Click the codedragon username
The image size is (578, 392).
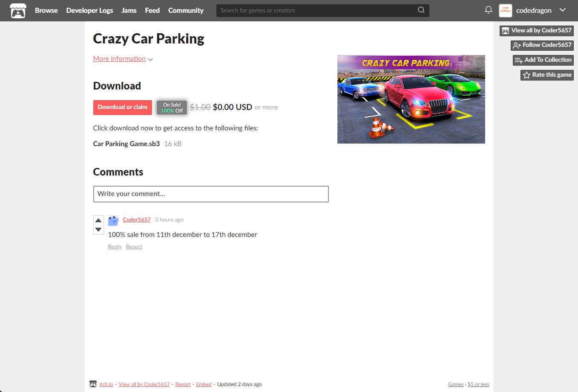534,11
